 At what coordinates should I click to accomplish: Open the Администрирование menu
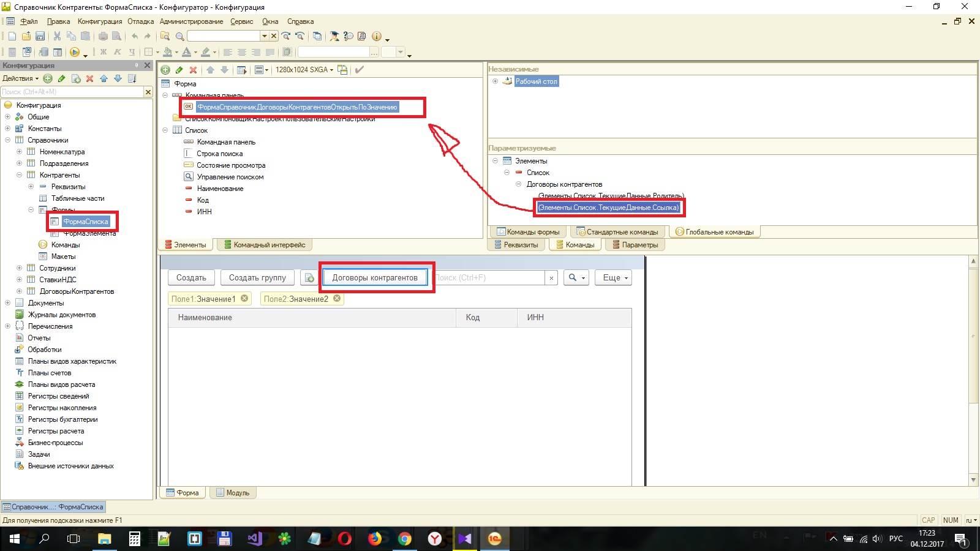pos(191,21)
